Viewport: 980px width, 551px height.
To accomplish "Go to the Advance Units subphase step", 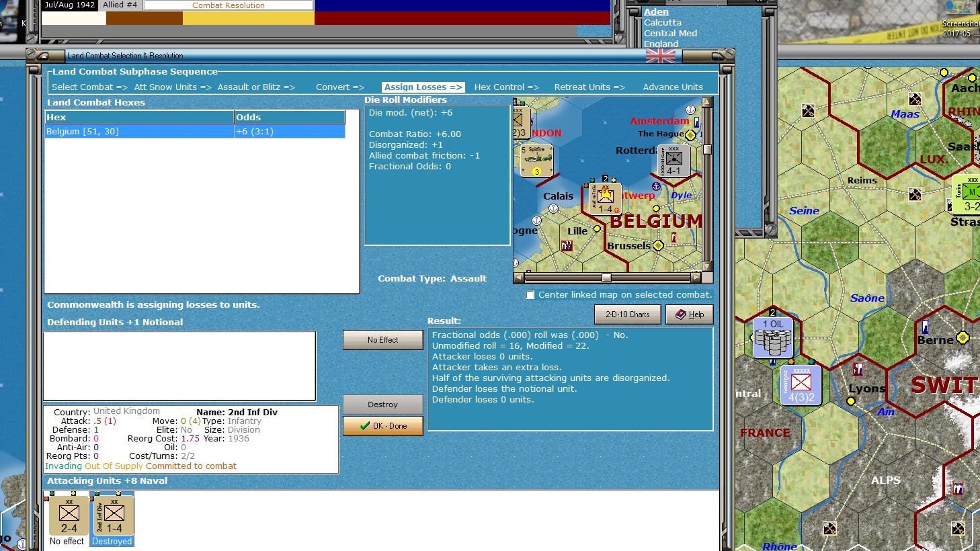I will 673,87.
